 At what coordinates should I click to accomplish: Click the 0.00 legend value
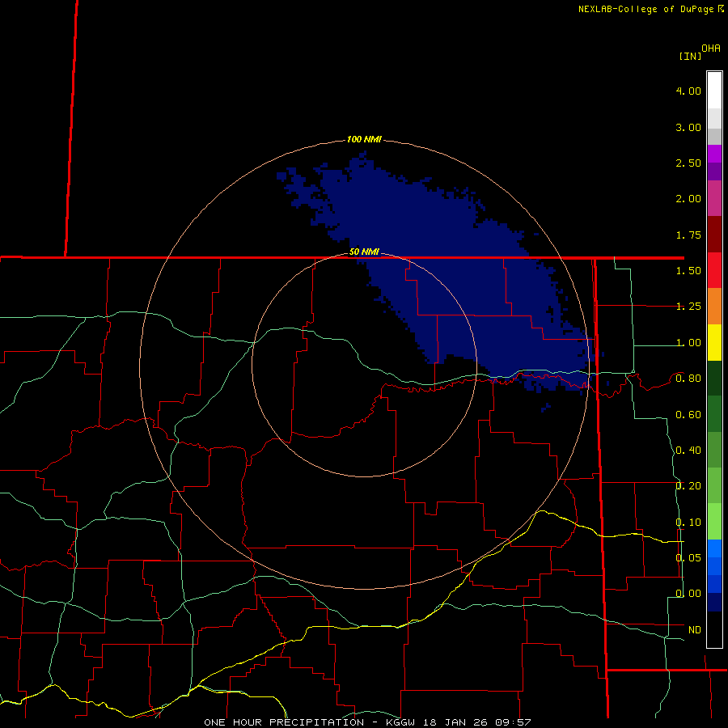688,594
